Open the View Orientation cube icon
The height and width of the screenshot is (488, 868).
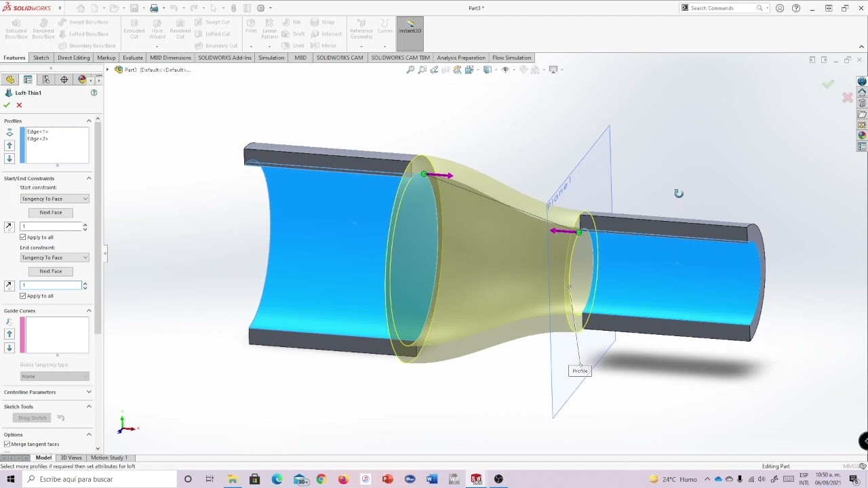[x=469, y=70]
